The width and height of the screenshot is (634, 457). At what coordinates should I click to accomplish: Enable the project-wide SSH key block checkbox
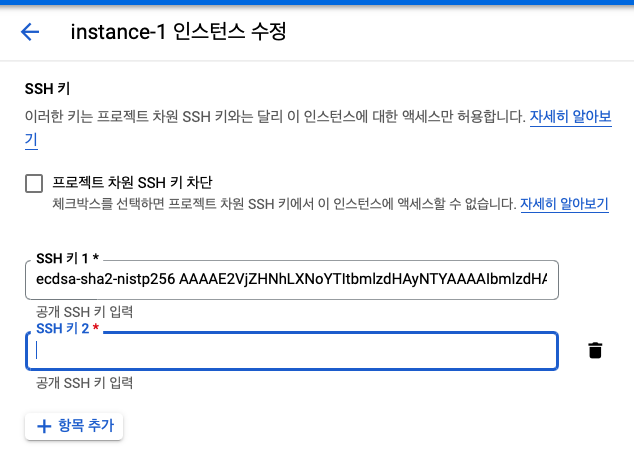tap(34, 183)
